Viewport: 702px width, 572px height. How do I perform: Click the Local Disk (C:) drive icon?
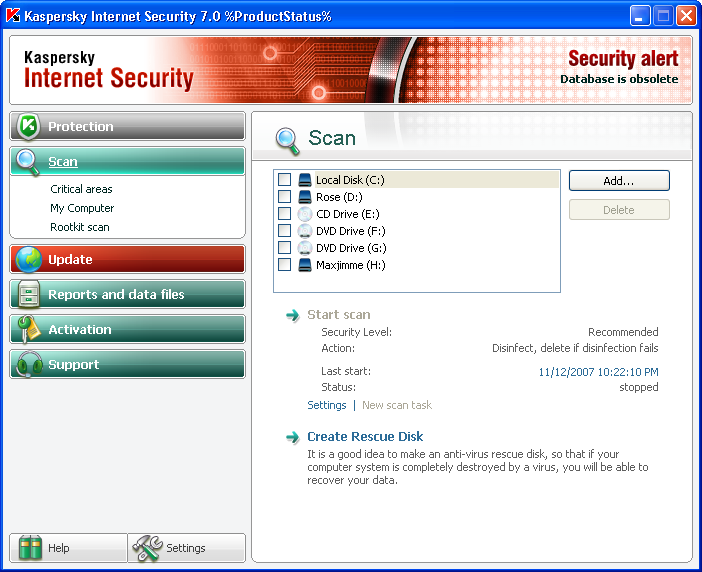[305, 180]
